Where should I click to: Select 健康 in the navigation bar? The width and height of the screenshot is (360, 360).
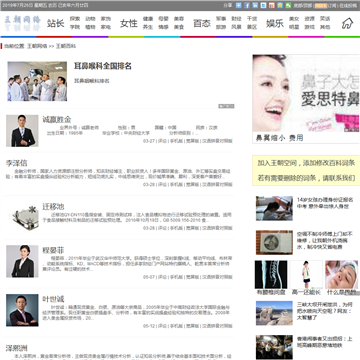tap(148, 19)
